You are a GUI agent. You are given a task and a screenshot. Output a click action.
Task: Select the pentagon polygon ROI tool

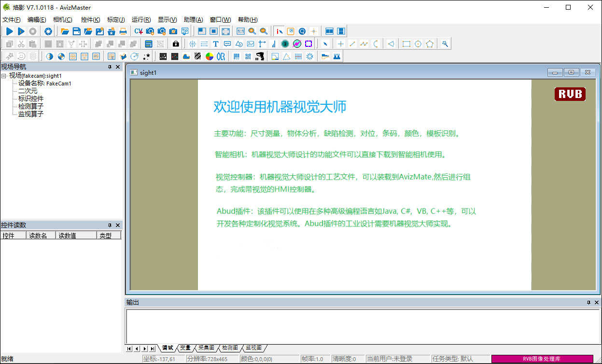[x=430, y=44]
